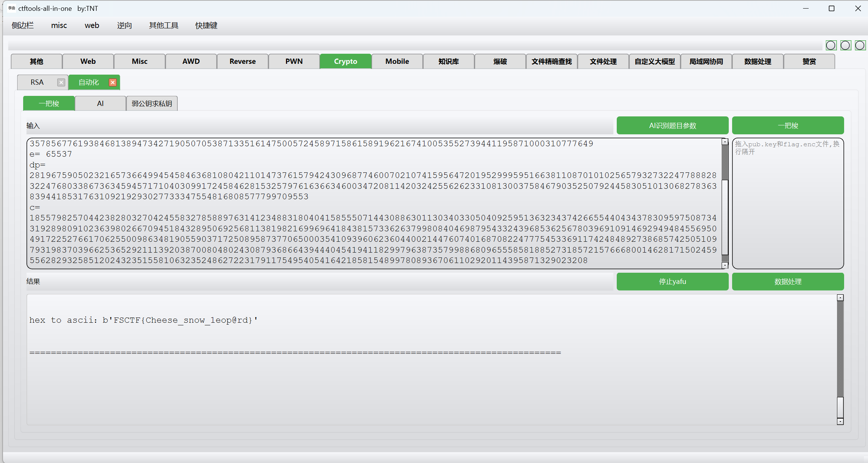The width and height of the screenshot is (868, 463).
Task: Maximize the ctftools window
Action: point(831,8)
